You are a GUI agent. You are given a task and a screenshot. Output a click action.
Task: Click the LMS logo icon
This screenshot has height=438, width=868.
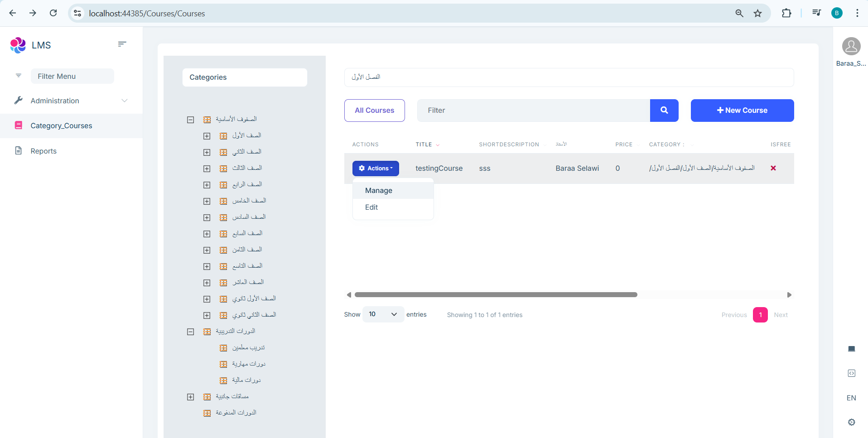pyautogui.click(x=18, y=45)
